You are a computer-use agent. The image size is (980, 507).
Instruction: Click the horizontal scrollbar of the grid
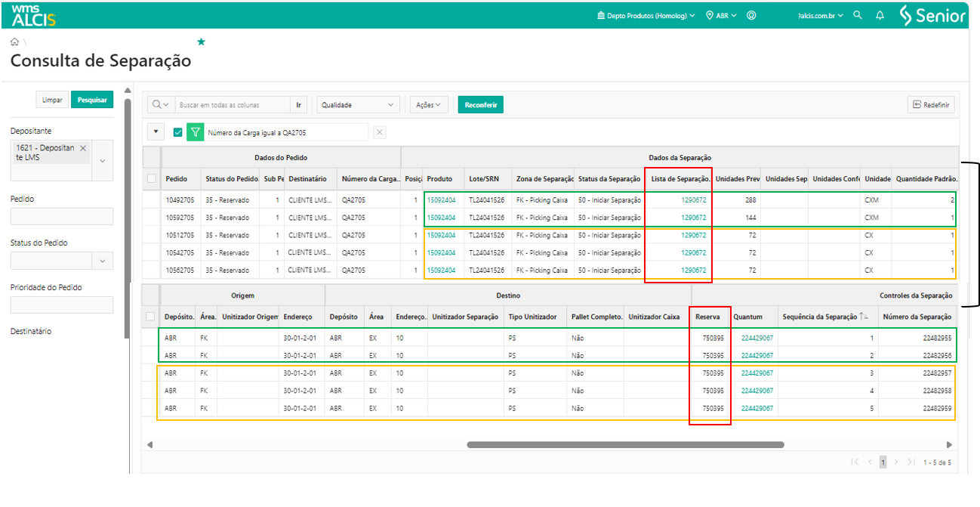click(x=625, y=445)
